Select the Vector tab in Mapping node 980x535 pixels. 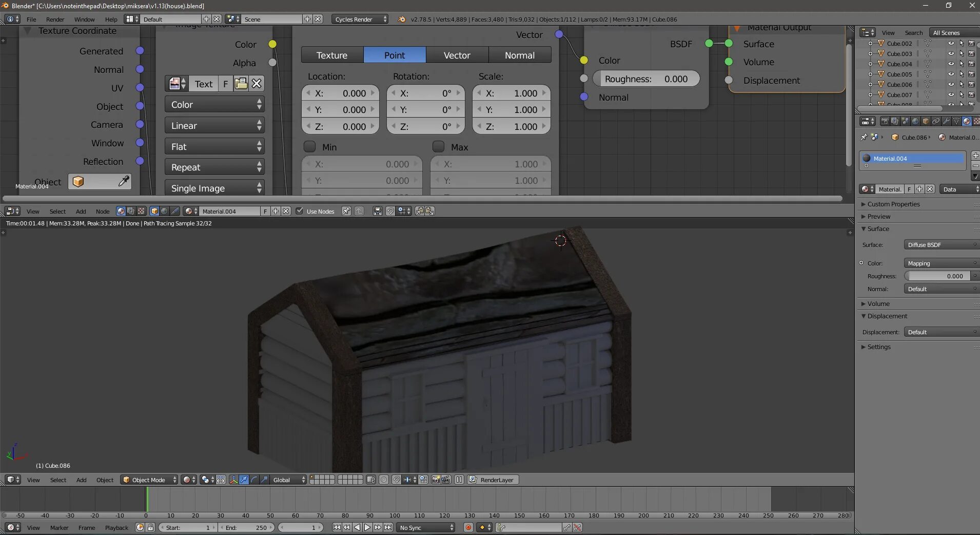(457, 55)
